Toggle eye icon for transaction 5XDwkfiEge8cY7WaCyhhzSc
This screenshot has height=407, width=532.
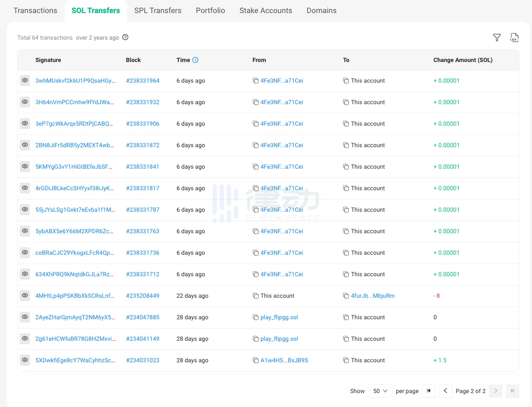click(25, 360)
